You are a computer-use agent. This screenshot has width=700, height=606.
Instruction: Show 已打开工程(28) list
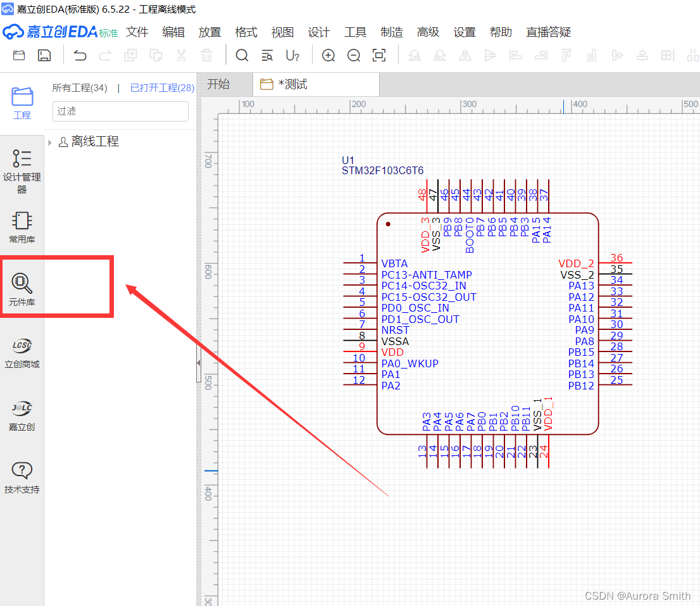pyautogui.click(x=162, y=87)
